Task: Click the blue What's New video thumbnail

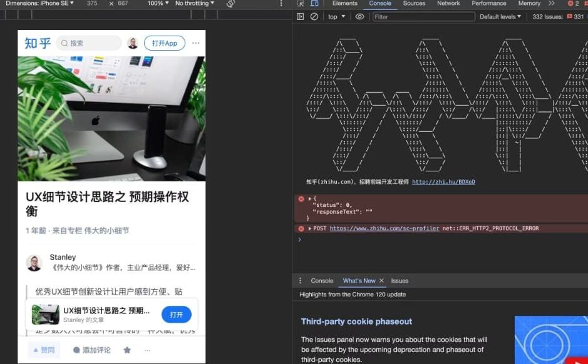Action: [x=551, y=340]
